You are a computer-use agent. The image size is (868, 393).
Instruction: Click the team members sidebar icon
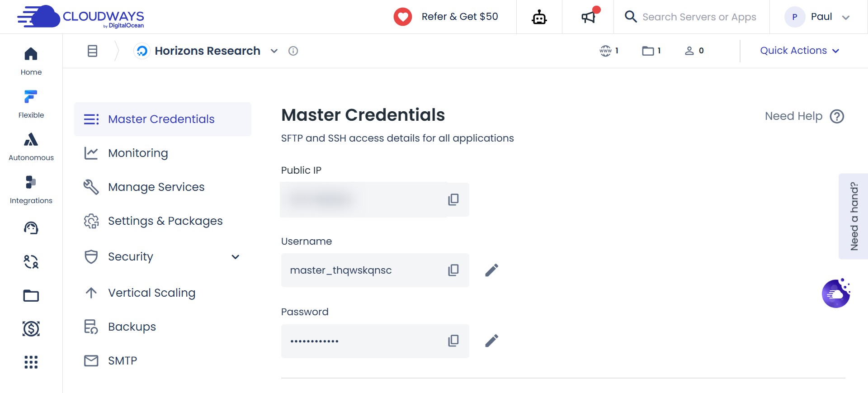pyautogui.click(x=31, y=261)
